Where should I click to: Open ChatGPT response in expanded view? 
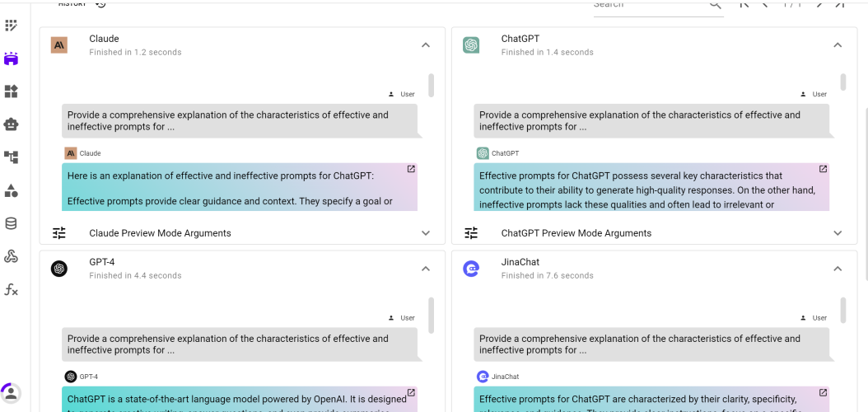[x=824, y=169]
